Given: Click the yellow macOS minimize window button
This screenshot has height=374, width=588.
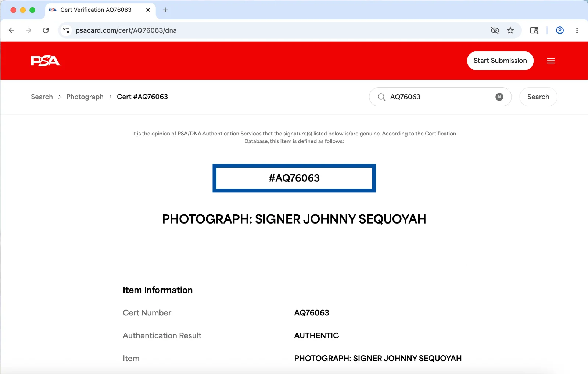Looking at the screenshot, I should [23, 10].
